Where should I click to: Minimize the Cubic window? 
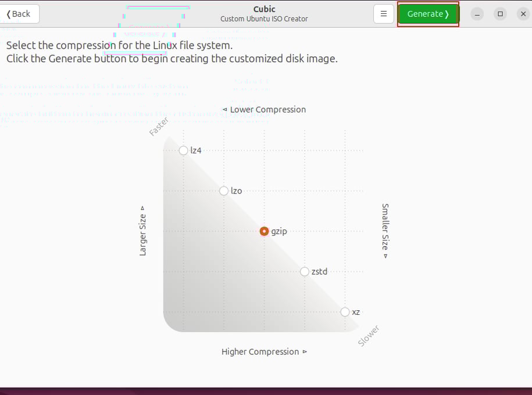point(477,14)
